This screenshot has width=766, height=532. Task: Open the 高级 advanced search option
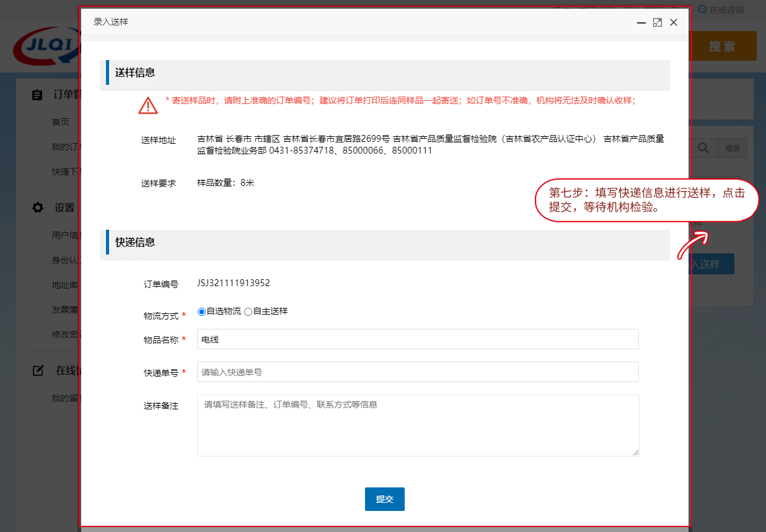tap(733, 148)
